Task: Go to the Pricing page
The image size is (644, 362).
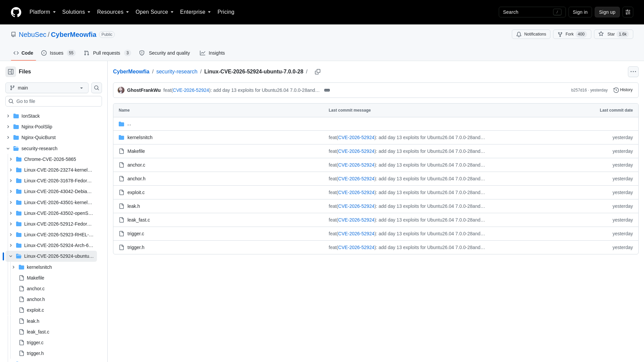Action: pos(226,12)
